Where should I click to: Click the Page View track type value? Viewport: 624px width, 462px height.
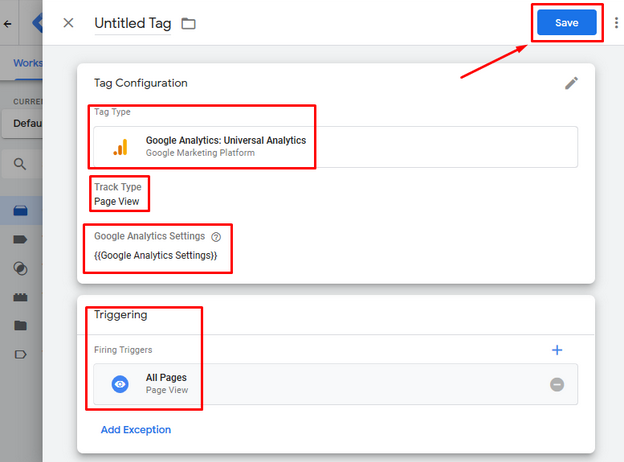click(117, 202)
